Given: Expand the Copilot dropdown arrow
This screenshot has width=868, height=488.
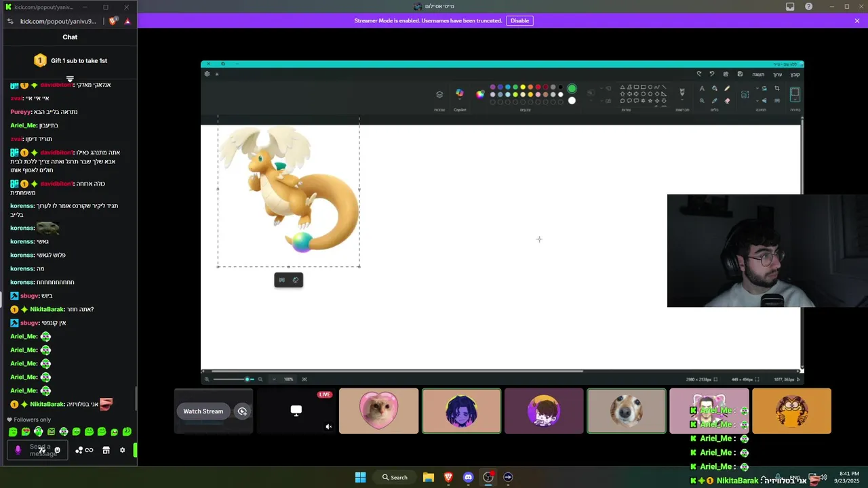Looking at the screenshot, I should (460, 99).
